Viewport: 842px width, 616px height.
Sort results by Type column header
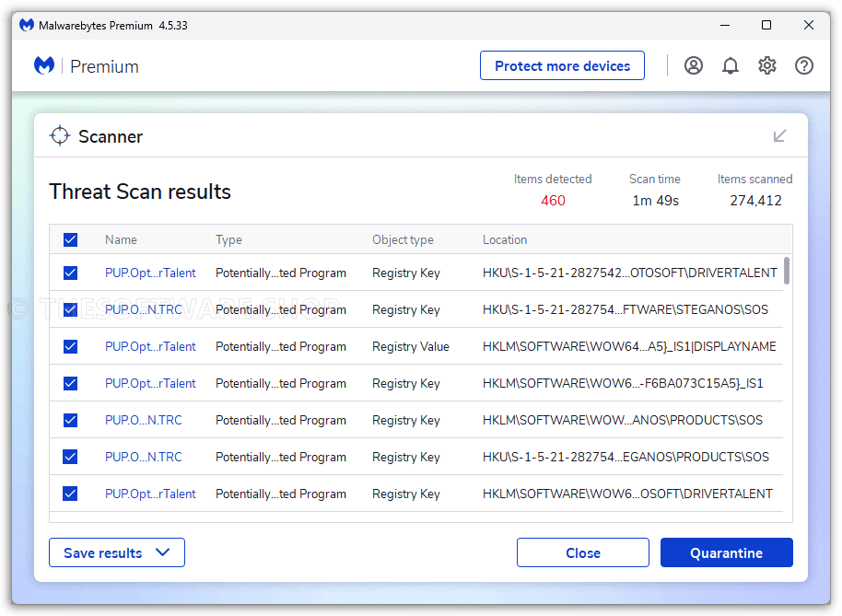228,239
